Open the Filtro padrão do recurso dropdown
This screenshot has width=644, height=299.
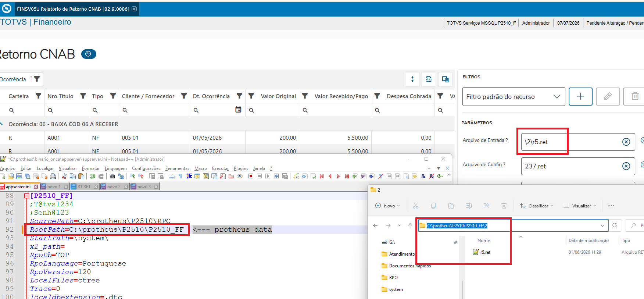pyautogui.click(x=514, y=96)
